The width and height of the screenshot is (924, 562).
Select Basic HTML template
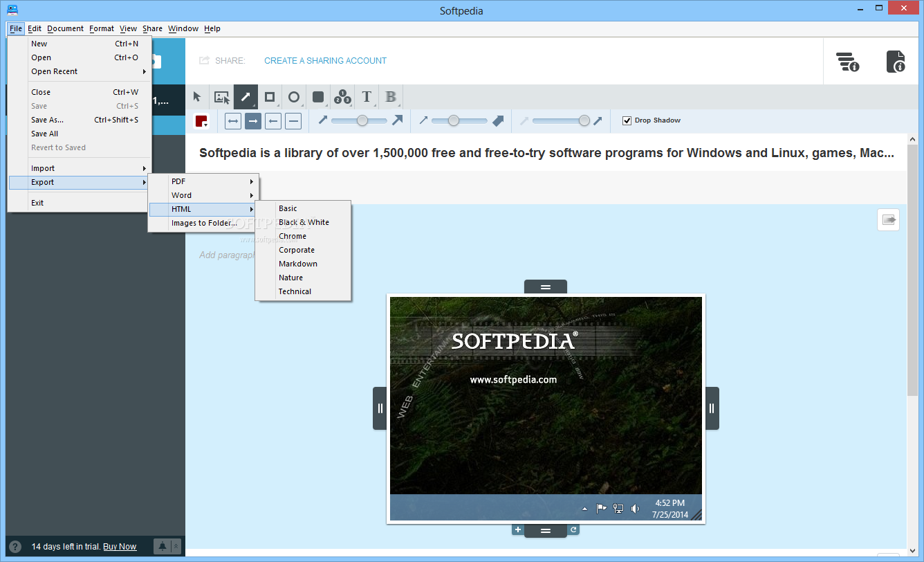pos(303,208)
